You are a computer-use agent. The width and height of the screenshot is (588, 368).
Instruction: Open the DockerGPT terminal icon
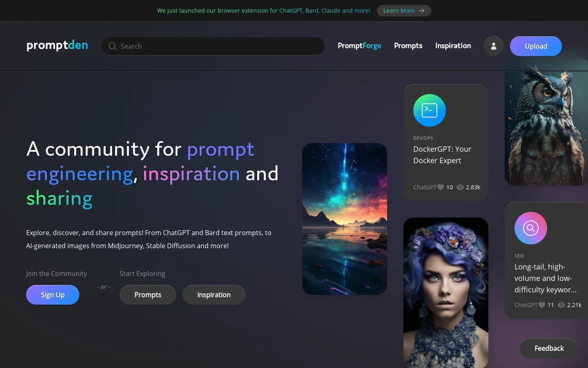point(430,110)
